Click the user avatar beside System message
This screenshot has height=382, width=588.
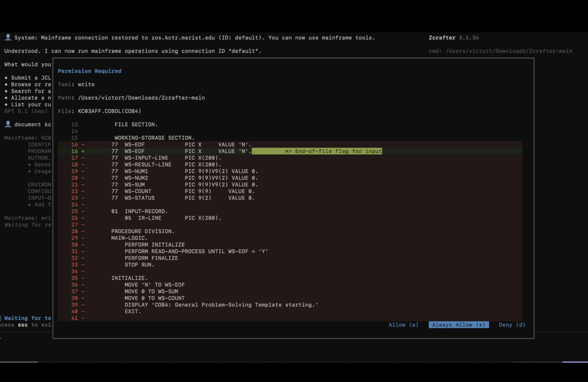(x=8, y=37)
